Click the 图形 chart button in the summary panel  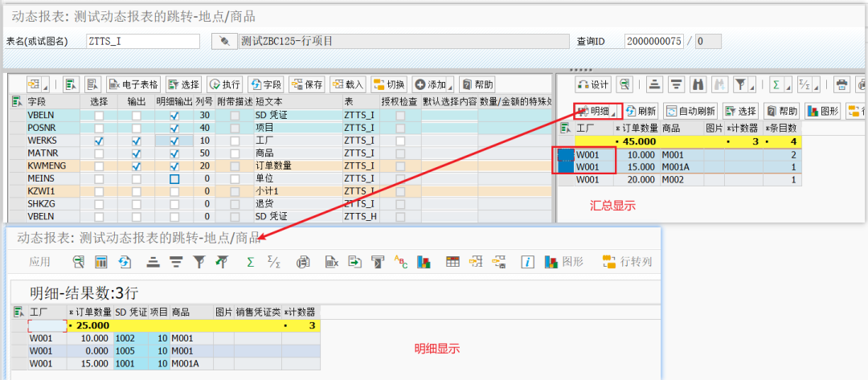click(823, 111)
